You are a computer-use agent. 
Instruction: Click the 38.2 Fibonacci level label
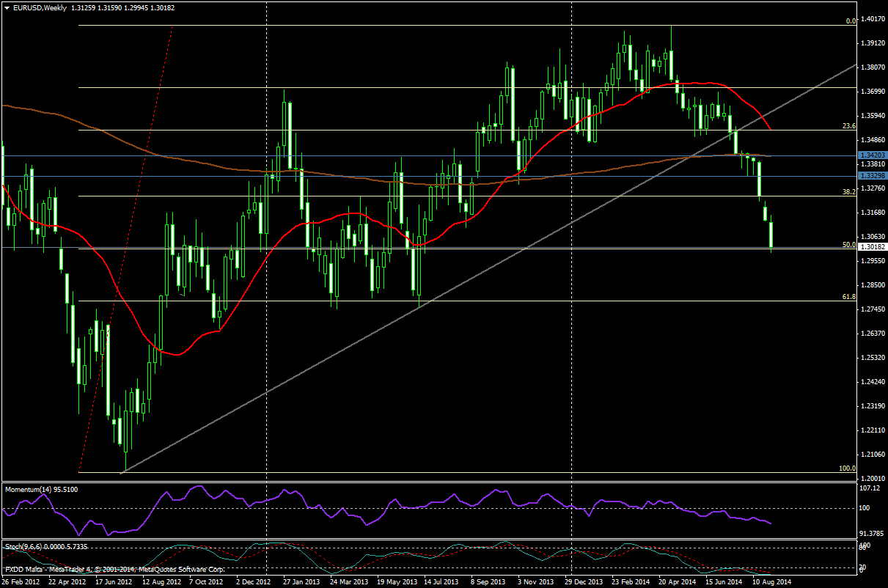click(849, 191)
